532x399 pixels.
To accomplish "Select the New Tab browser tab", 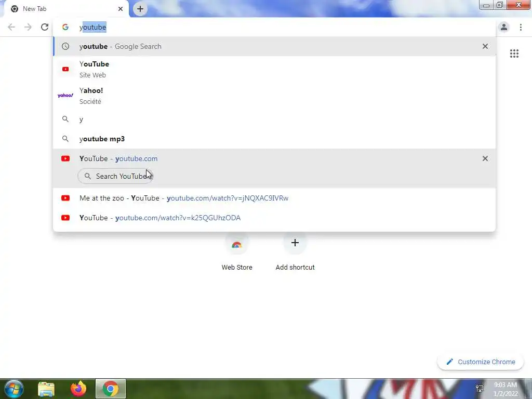I will point(66,9).
